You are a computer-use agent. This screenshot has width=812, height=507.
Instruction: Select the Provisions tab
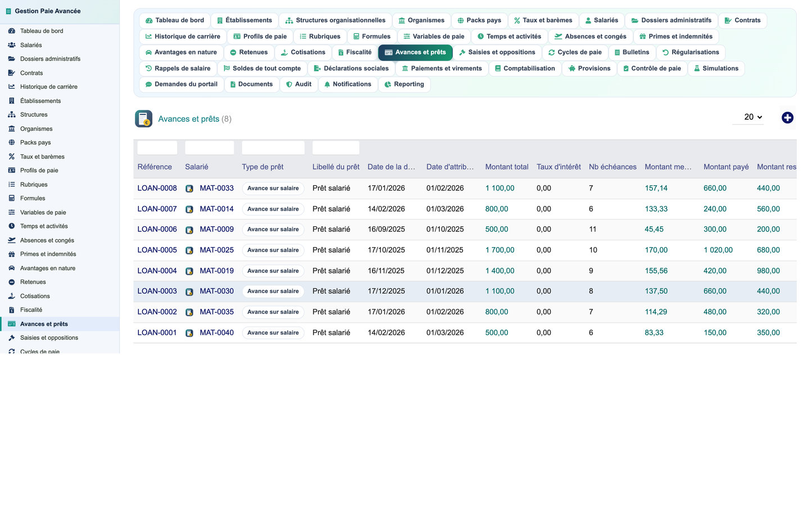coord(589,68)
